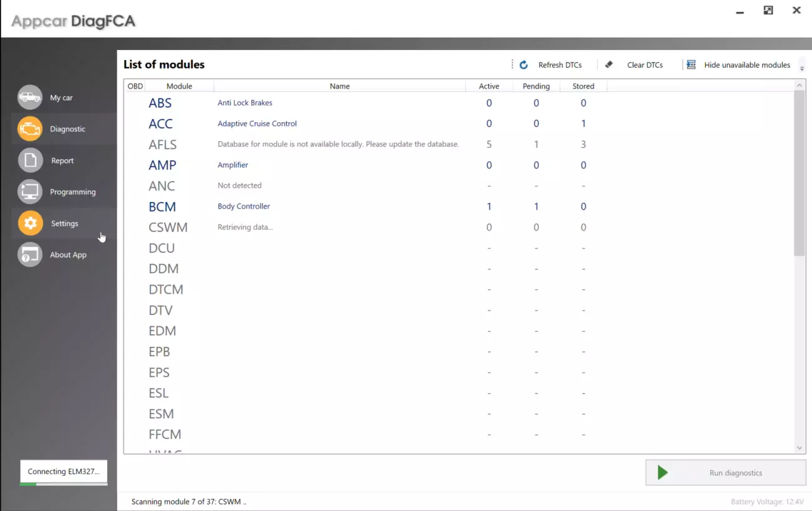Click scrollbar up arrow in module list
Viewport: 812px width, 511px height.
coord(799,85)
